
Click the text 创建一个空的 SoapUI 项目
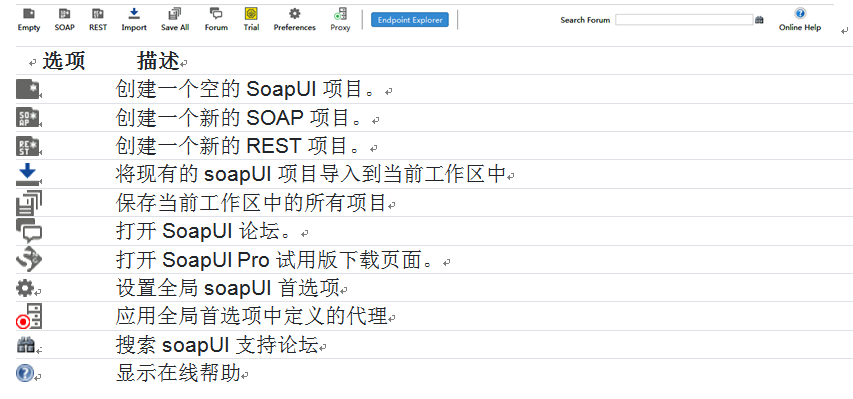(x=245, y=89)
